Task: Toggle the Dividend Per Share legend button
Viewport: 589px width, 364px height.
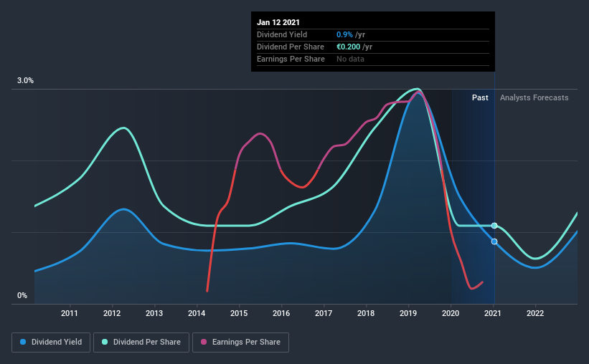Action: (141, 343)
